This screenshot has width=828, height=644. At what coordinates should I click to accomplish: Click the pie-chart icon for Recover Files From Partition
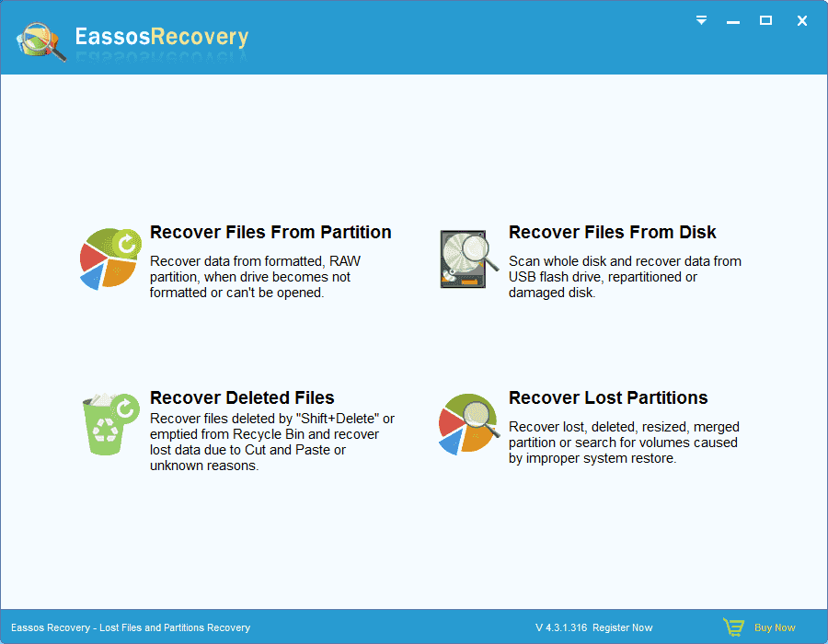(x=110, y=259)
